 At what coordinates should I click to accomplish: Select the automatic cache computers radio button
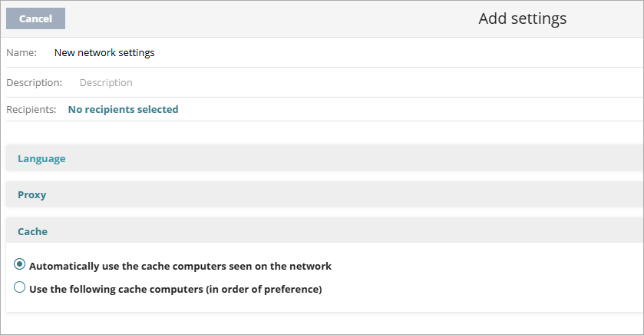click(x=20, y=265)
